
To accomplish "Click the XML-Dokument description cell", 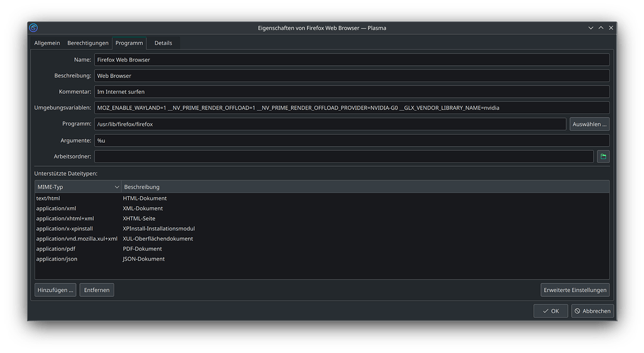I will click(143, 208).
